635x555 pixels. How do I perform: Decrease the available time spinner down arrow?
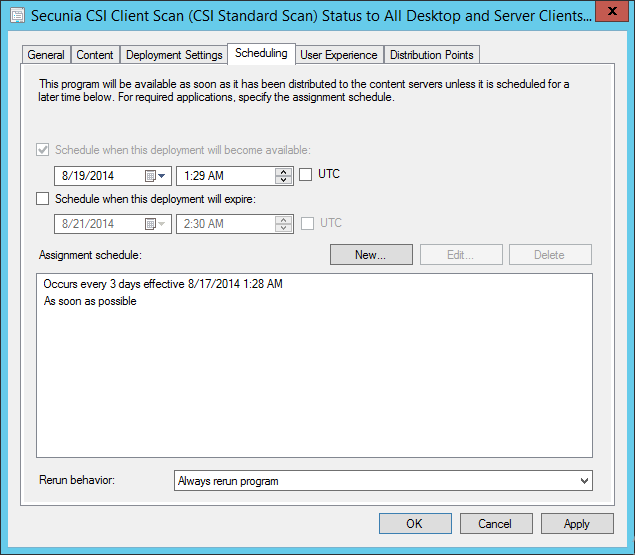coord(284,181)
